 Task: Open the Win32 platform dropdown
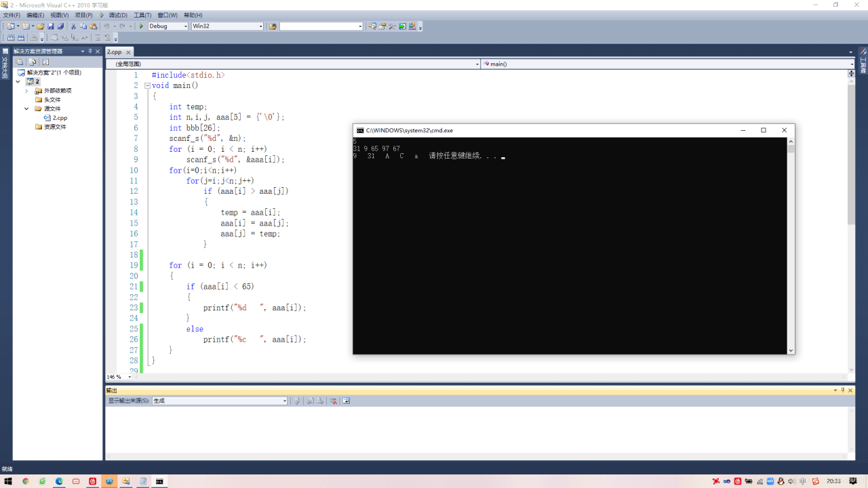point(260,26)
